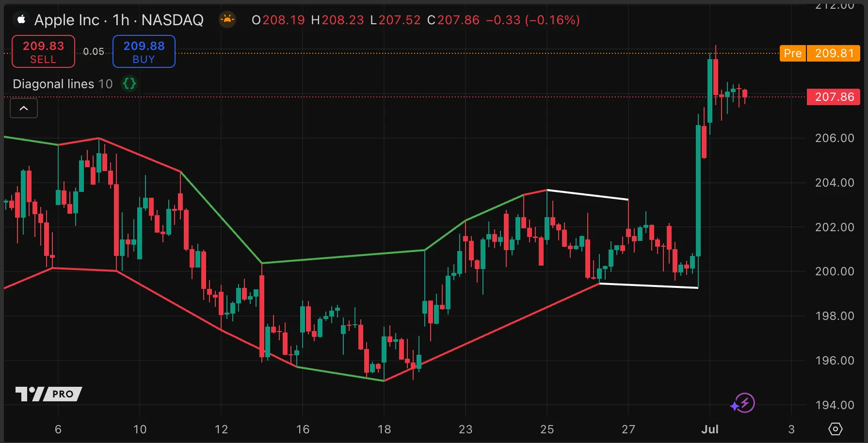Click the purple lightning replay icon
Screen dimensions: 868x443
coord(744,403)
